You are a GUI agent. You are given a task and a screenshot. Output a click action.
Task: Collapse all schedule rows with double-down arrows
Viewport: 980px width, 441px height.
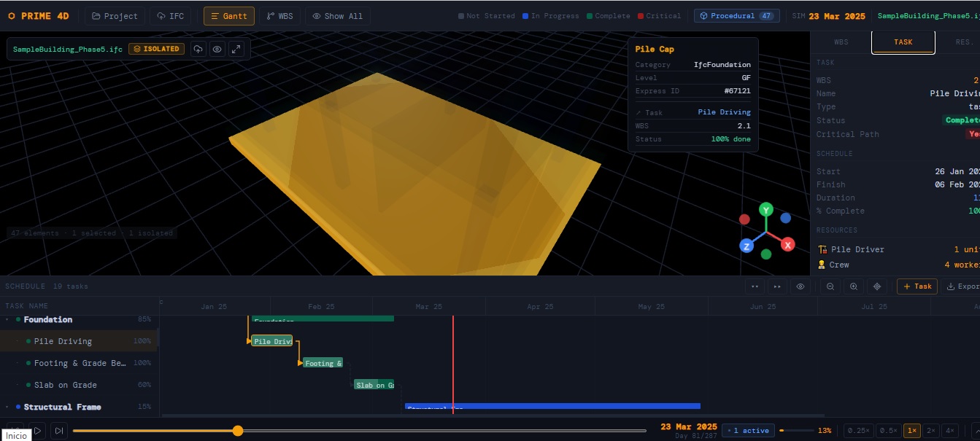coord(755,286)
